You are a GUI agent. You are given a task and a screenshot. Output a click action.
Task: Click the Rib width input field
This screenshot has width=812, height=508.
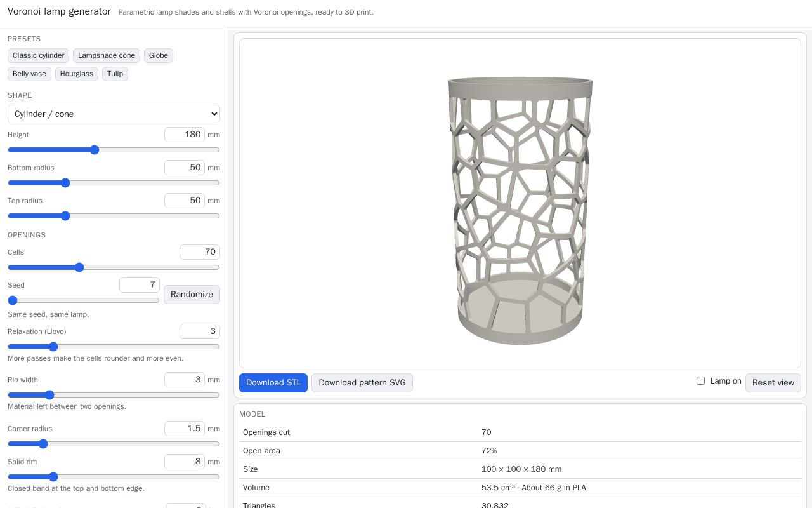[185, 380]
